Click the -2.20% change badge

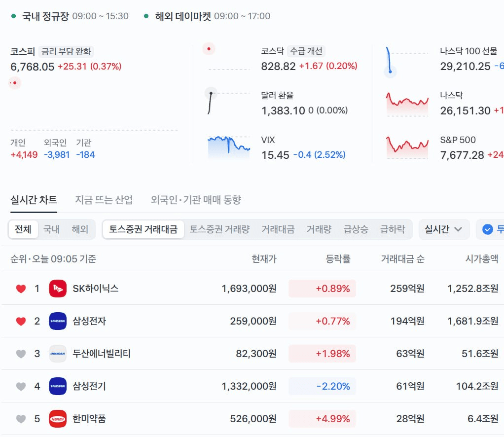[x=322, y=386]
